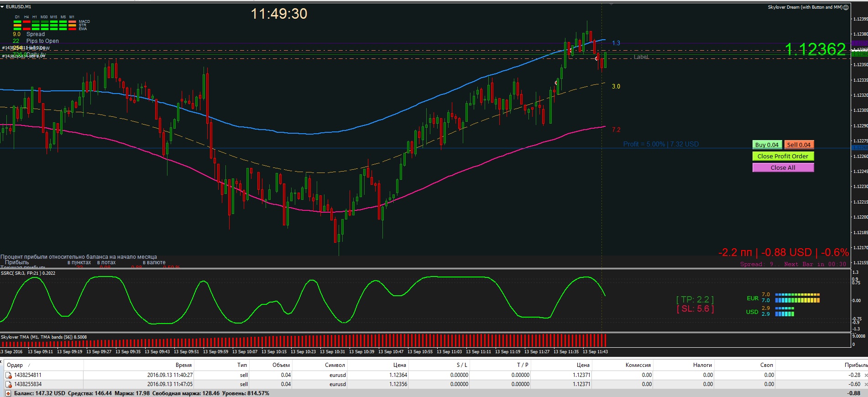The width and height of the screenshot is (868, 397).
Task: Click the EURUSD,M1 chart title
Action: click(19, 7)
